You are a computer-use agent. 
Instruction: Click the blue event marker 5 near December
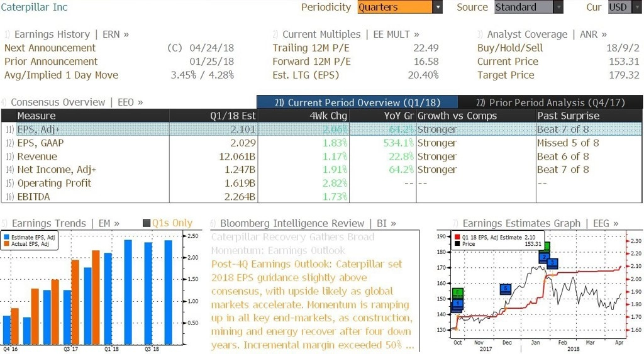(x=506, y=289)
